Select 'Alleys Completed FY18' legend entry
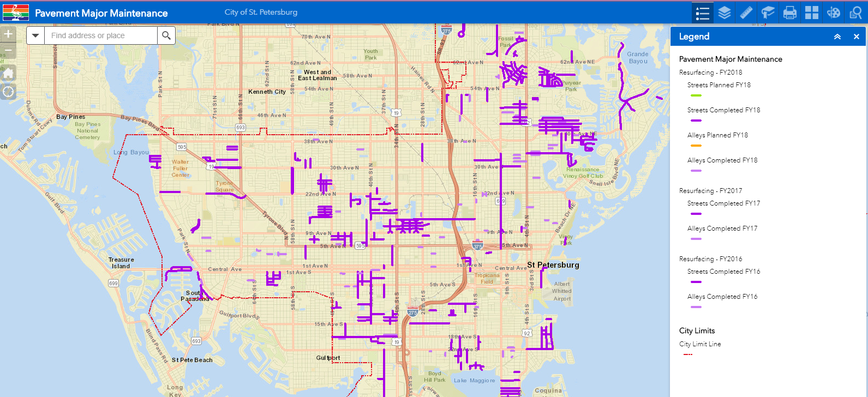Image resolution: width=868 pixels, height=397 pixels. (x=722, y=160)
